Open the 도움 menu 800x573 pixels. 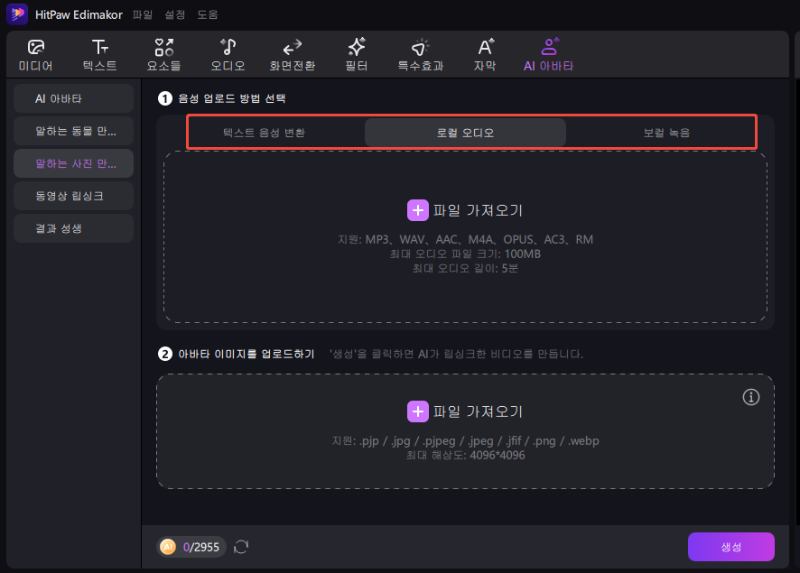click(x=207, y=14)
